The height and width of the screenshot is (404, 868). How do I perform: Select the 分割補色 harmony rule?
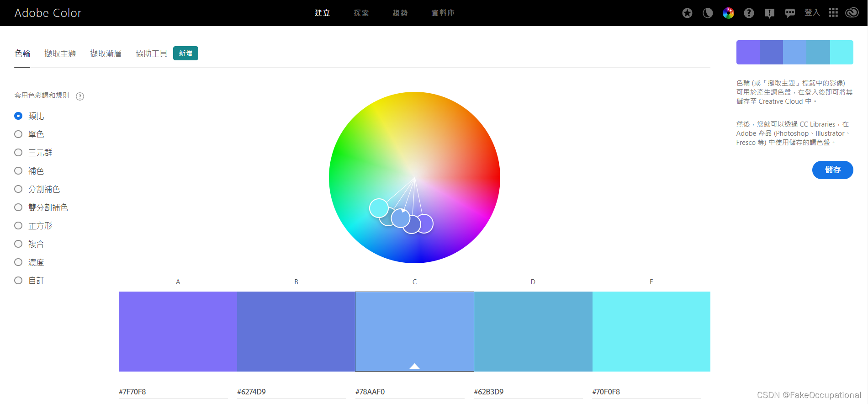tap(37, 189)
